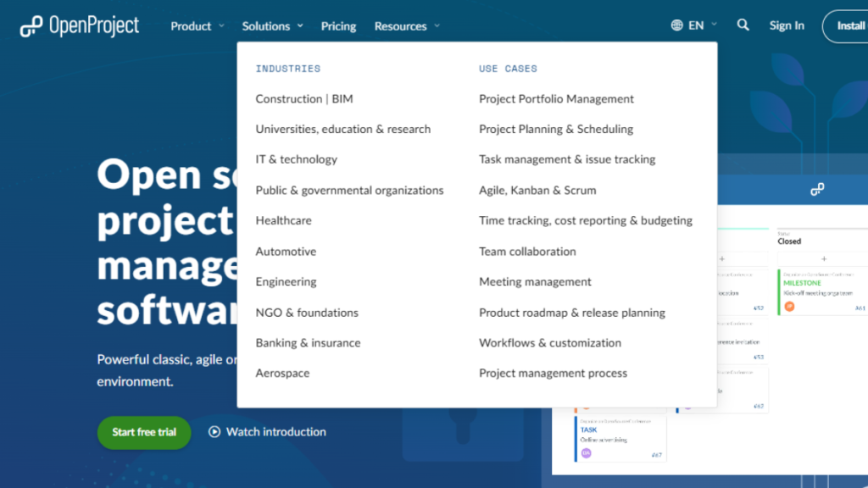Choose the Automotive industry
868x488 pixels.
pos(286,251)
